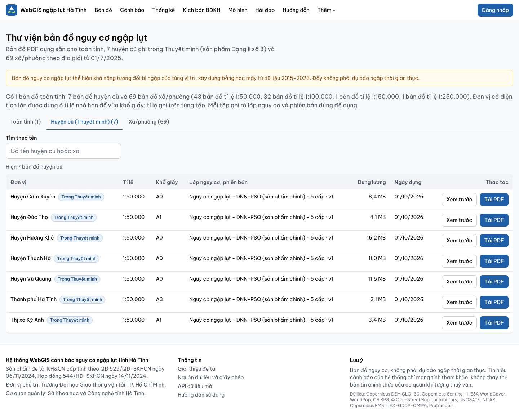Click the Đơn vị column header
The image size is (519, 420).
18,182
